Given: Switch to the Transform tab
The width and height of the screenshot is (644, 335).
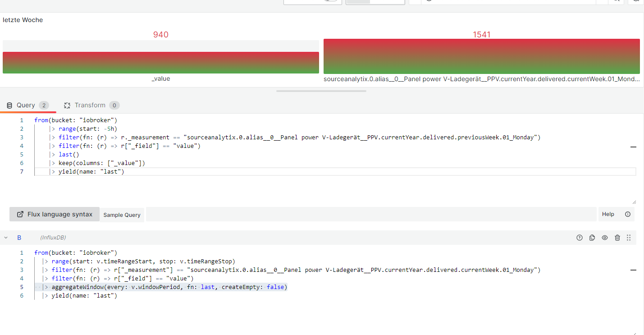Looking at the screenshot, I should tap(90, 106).
